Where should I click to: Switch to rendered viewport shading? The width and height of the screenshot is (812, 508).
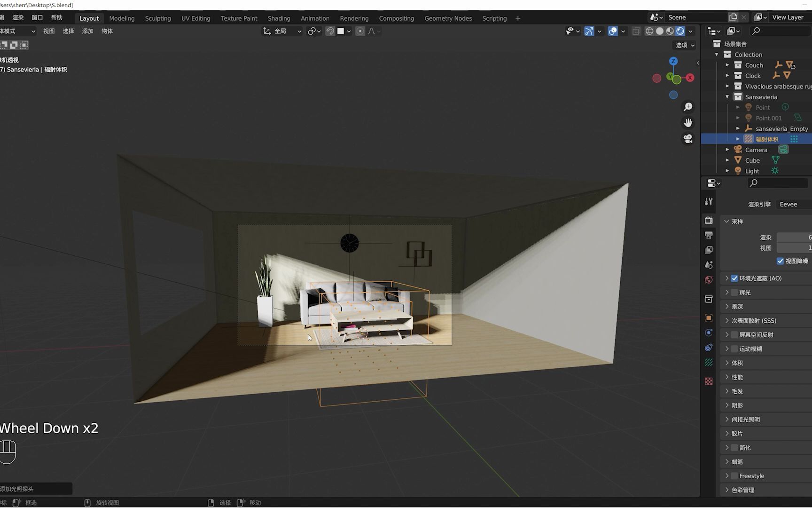tap(680, 31)
